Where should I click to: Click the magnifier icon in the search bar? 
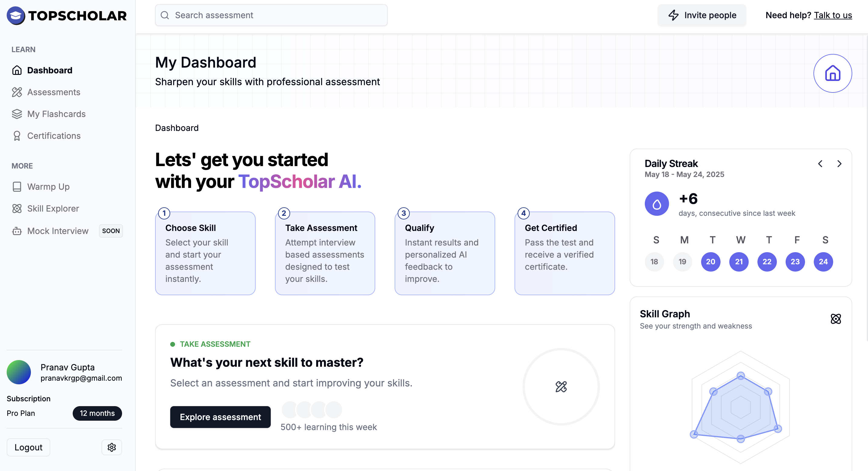165,15
